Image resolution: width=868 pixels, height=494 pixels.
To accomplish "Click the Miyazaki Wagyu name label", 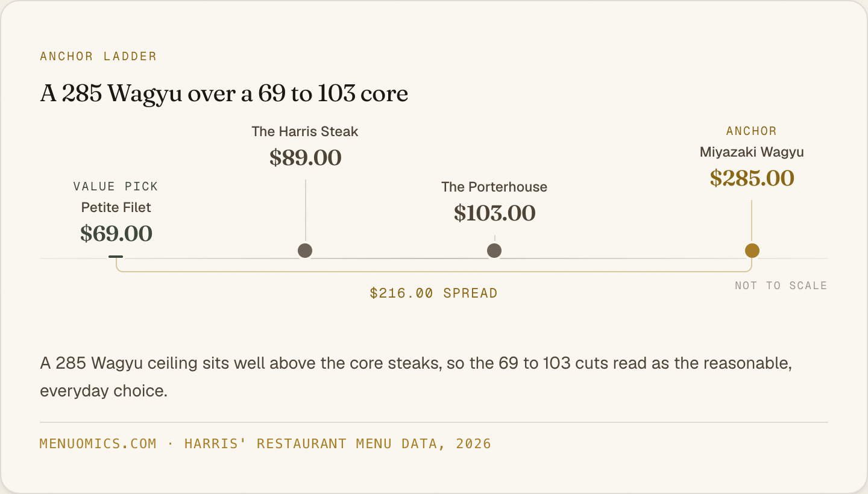I will click(752, 152).
